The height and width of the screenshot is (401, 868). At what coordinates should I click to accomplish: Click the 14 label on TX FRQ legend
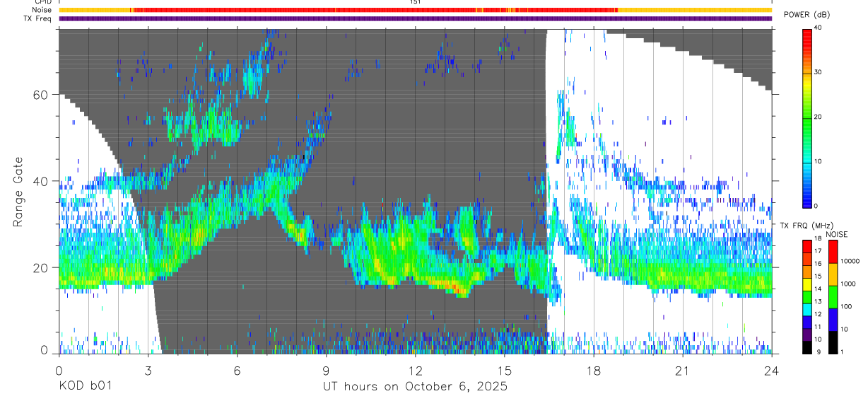(x=818, y=289)
